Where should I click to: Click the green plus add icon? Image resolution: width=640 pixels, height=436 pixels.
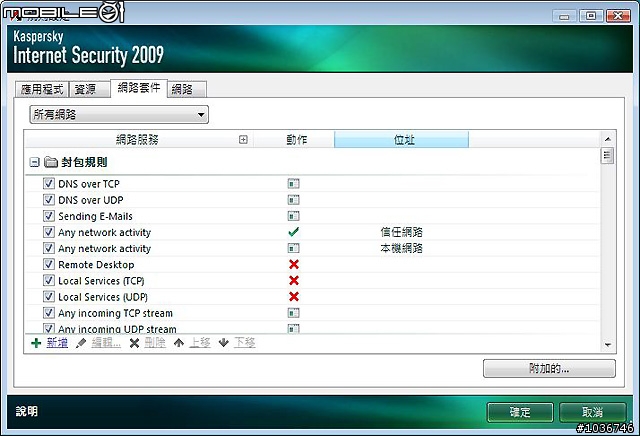[36, 343]
